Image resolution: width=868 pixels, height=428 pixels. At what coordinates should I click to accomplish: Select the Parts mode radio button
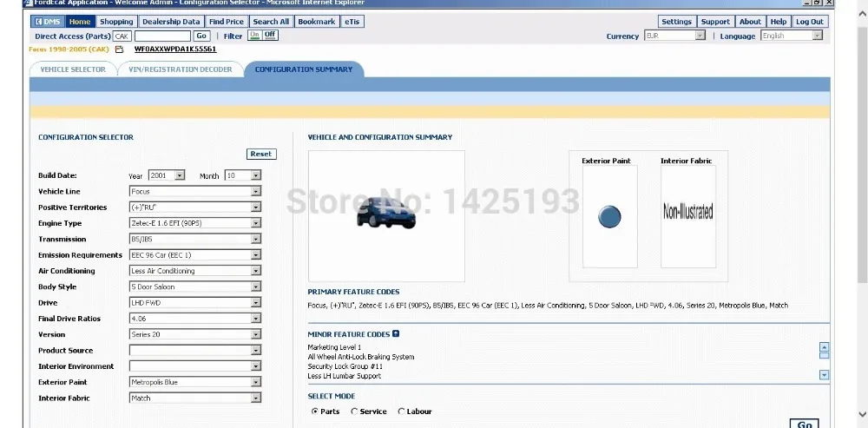[315, 412]
